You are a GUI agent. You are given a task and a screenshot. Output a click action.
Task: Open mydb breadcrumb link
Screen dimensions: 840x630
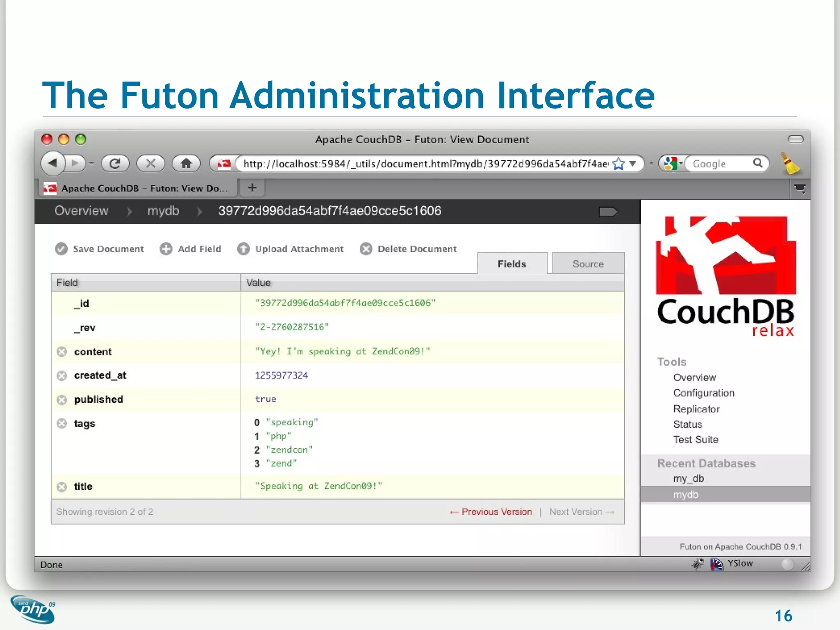[163, 211]
